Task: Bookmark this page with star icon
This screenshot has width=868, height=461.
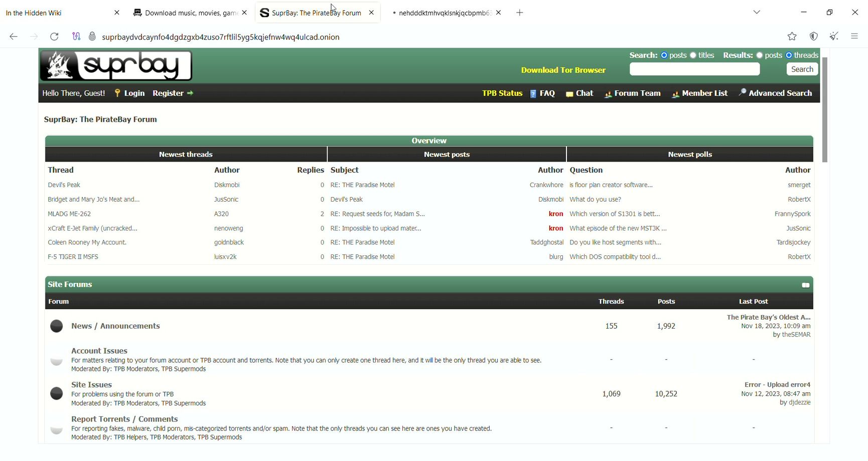Action: click(792, 36)
